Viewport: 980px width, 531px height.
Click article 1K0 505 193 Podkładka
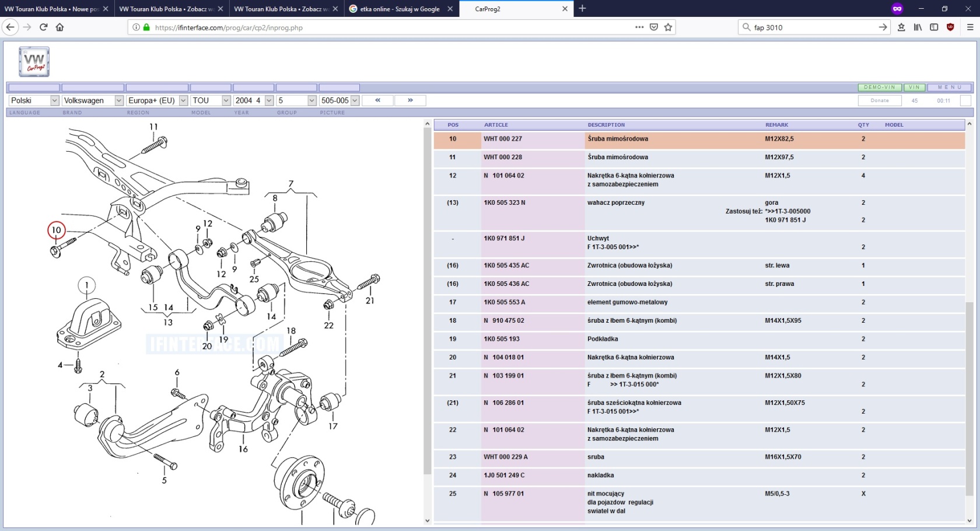coord(502,339)
